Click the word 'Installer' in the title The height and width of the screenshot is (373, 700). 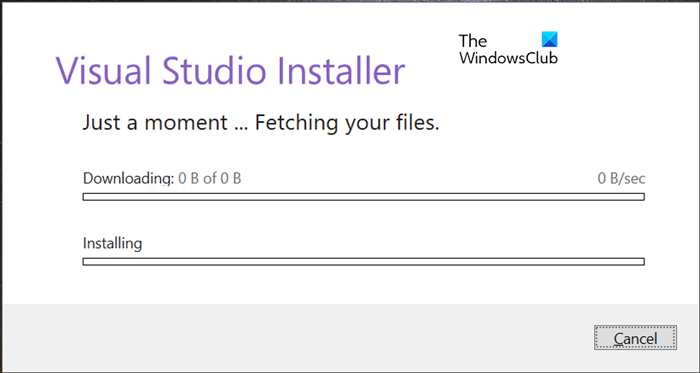pyautogui.click(x=342, y=71)
